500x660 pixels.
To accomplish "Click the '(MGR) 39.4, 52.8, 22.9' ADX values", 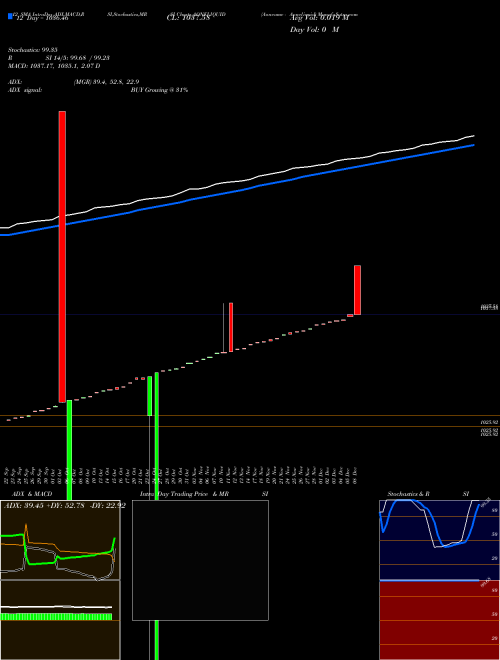I will [106, 82].
